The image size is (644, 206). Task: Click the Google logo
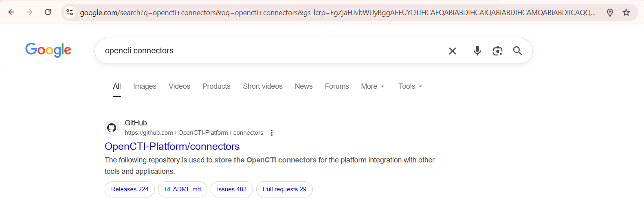[x=48, y=50]
